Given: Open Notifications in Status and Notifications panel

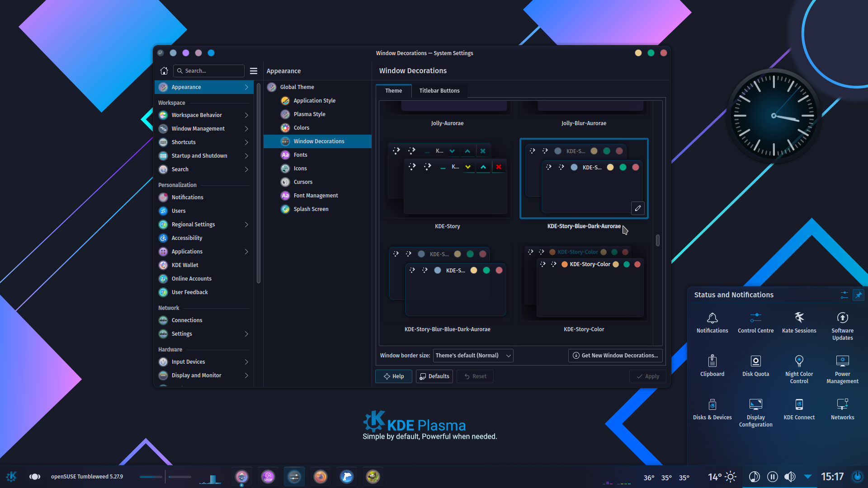Looking at the screenshot, I should pyautogui.click(x=712, y=323).
